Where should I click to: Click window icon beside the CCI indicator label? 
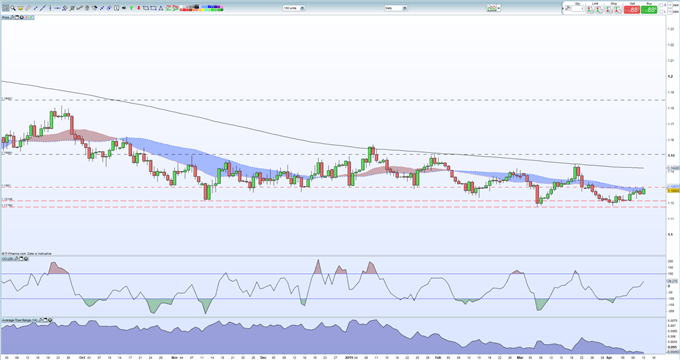click(x=21, y=259)
